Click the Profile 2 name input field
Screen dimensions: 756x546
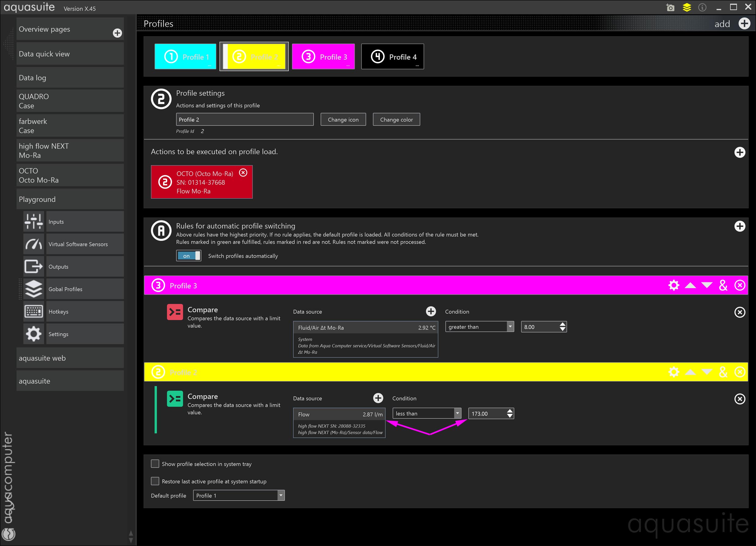pyautogui.click(x=244, y=119)
